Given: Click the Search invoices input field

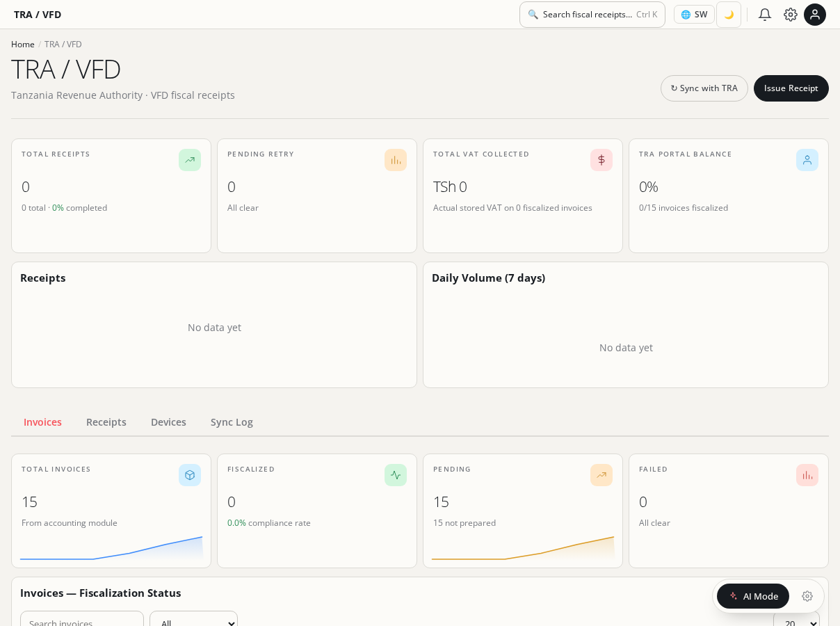Looking at the screenshot, I should [x=82, y=619].
